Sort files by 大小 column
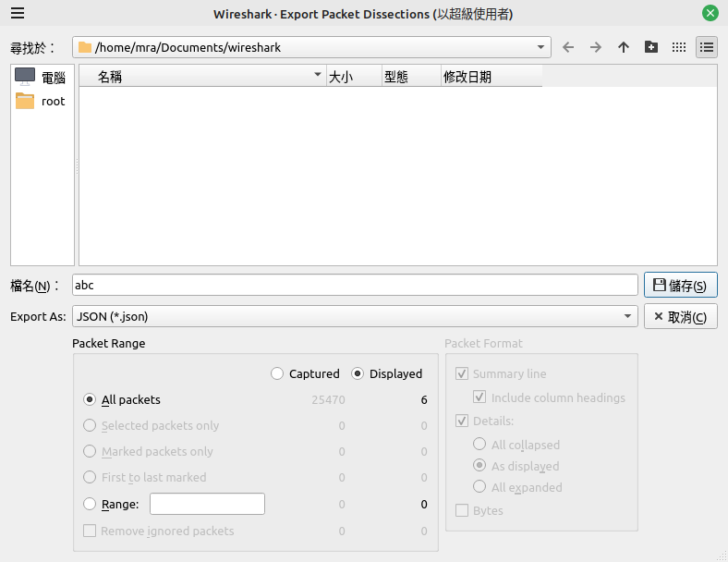The image size is (728, 562). point(354,76)
